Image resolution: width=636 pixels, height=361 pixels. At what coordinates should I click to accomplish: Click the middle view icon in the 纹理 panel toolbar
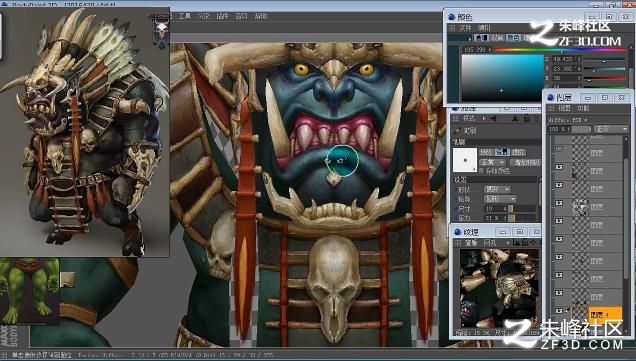click(525, 243)
